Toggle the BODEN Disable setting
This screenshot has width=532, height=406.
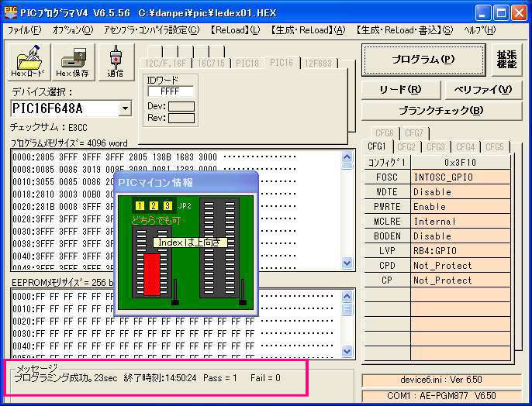461,236
